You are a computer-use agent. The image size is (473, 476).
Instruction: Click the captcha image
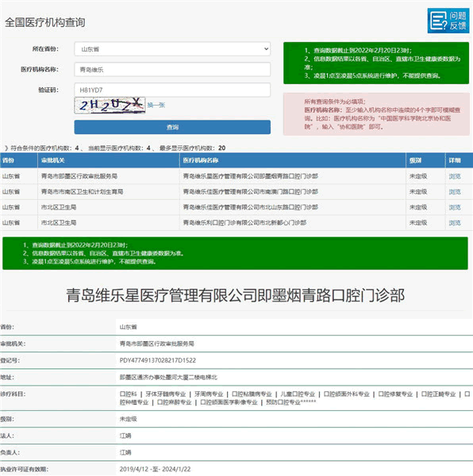pyautogui.click(x=110, y=105)
